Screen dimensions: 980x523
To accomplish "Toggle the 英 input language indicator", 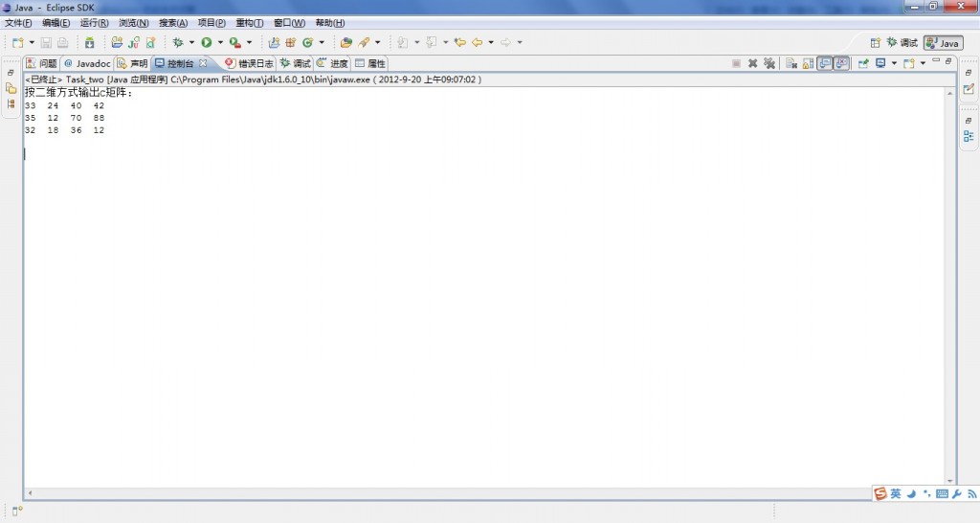I will coord(896,494).
